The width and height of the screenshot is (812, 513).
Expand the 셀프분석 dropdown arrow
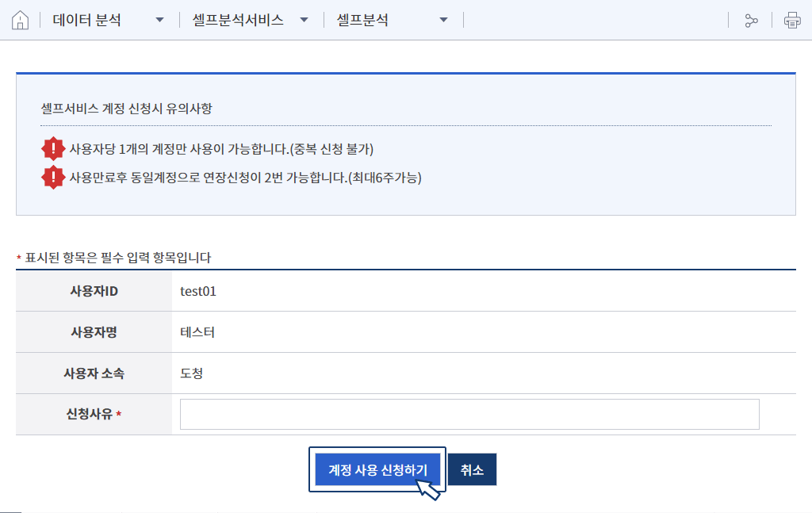443,21
